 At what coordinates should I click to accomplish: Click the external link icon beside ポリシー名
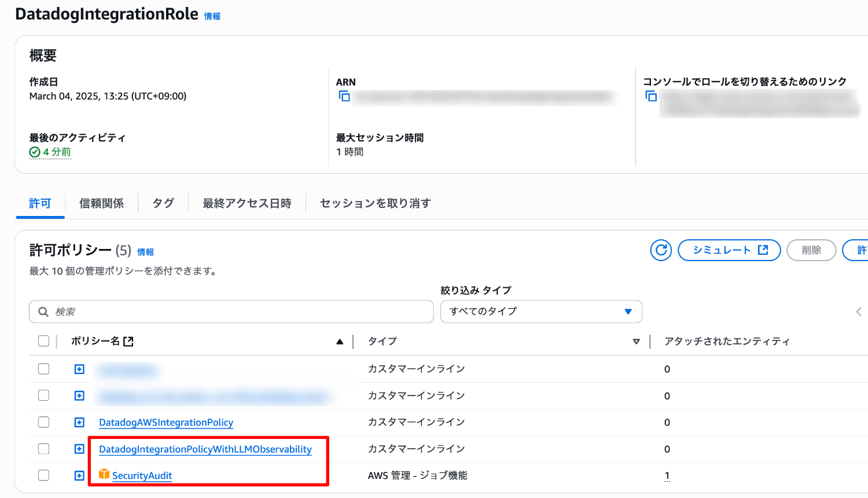[128, 342]
